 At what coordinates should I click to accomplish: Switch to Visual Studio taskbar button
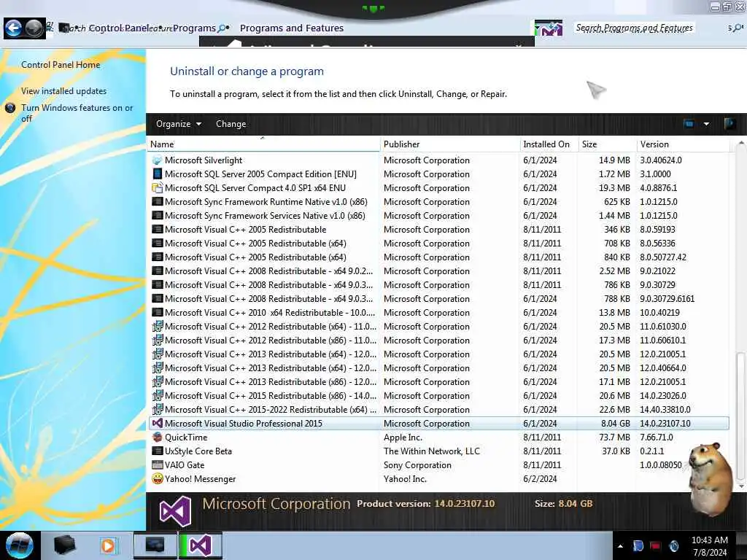200,545
